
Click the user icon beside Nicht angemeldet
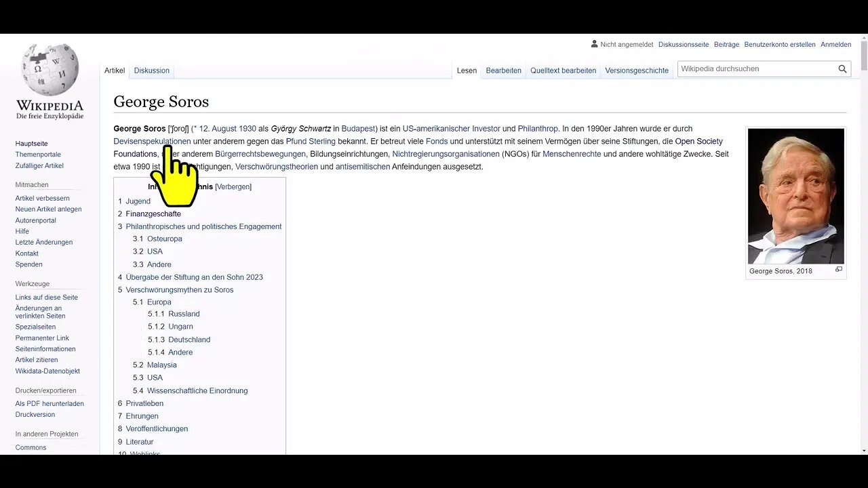(x=595, y=44)
